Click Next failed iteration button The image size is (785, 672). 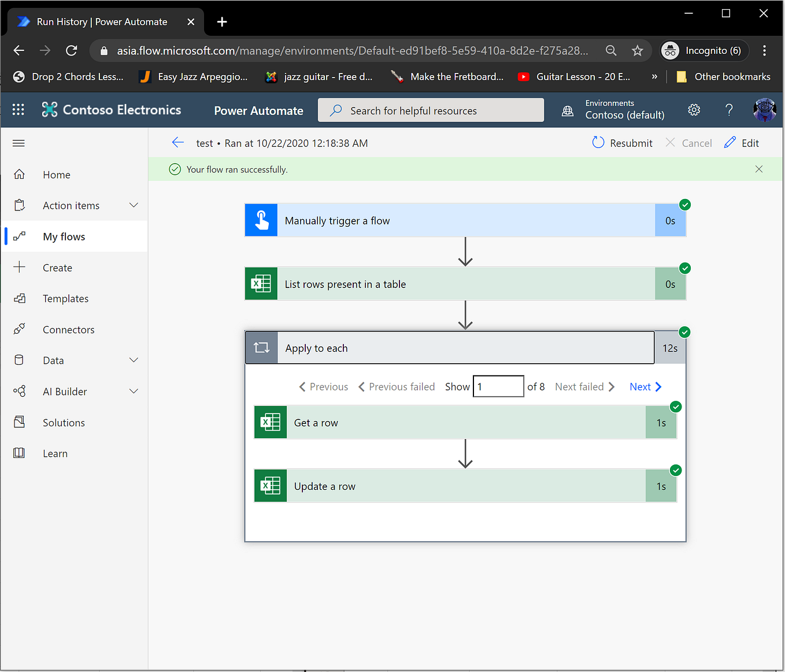click(585, 387)
